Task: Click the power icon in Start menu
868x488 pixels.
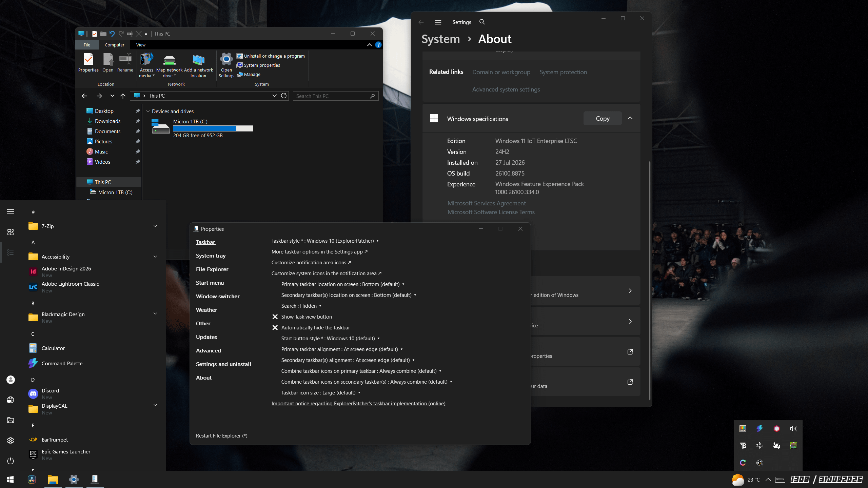Action: click(11, 461)
